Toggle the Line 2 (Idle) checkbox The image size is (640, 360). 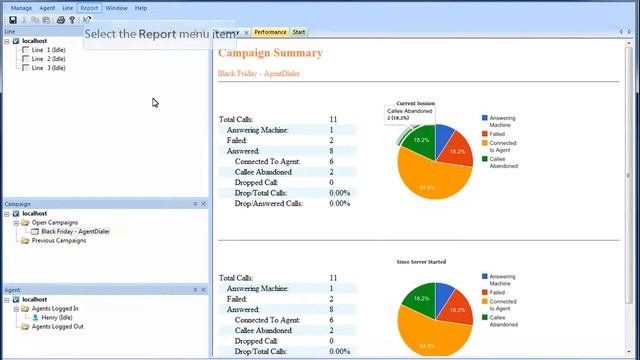coord(25,59)
